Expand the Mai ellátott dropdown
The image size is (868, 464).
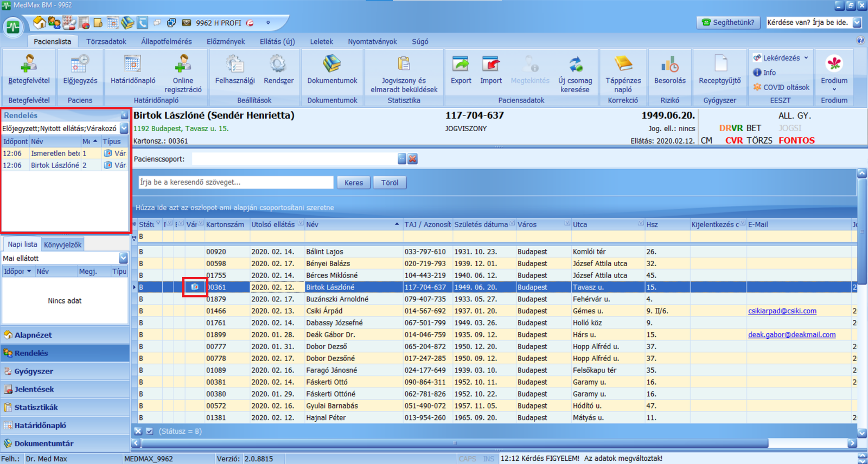(x=123, y=259)
